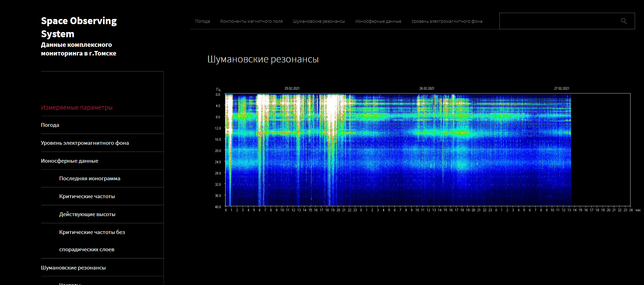Open Критические частоты sidebar link

click(x=87, y=196)
